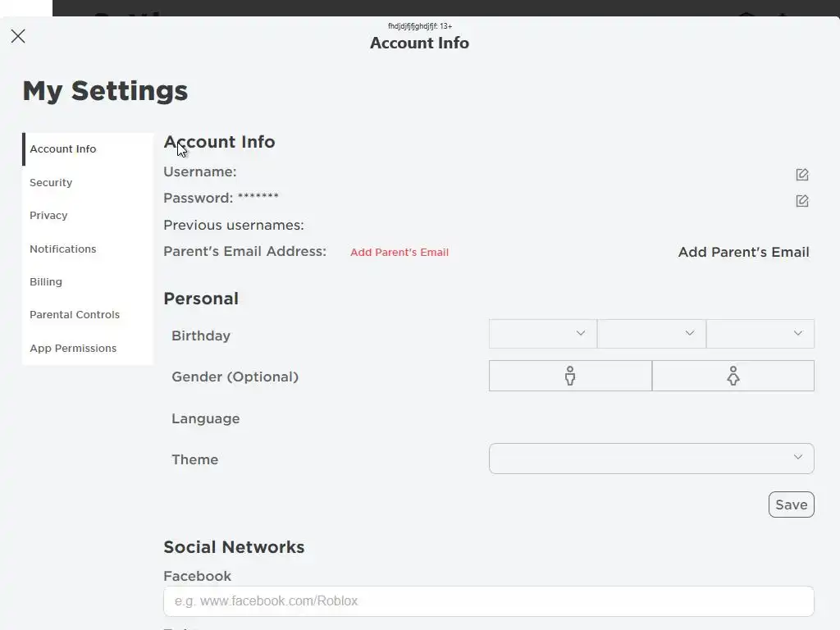Click the Save button
This screenshot has width=840, height=630.
pos(791,504)
